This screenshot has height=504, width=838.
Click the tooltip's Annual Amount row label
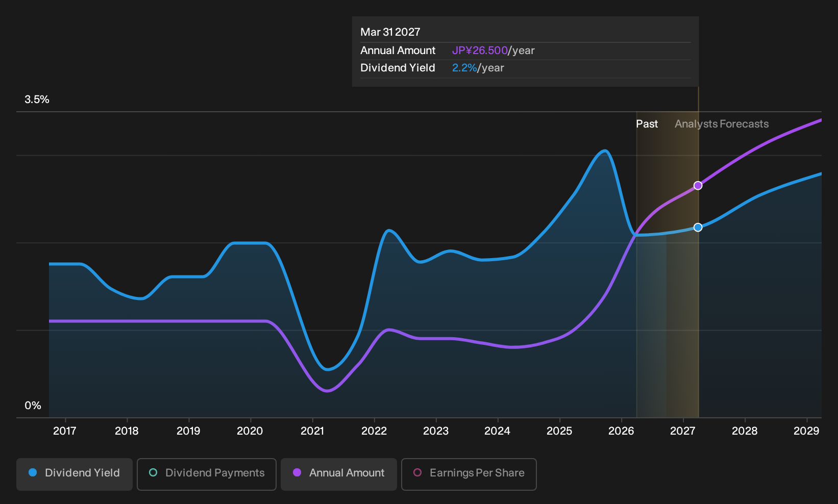398,51
